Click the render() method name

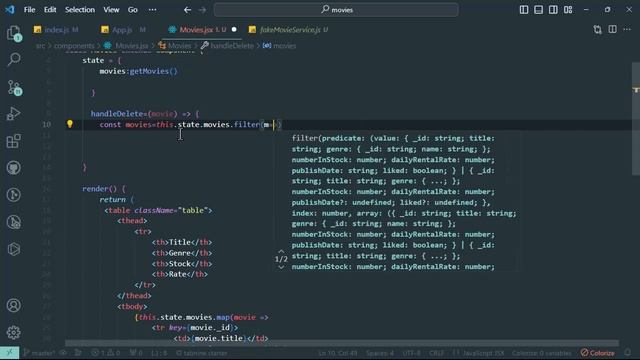coord(100,189)
